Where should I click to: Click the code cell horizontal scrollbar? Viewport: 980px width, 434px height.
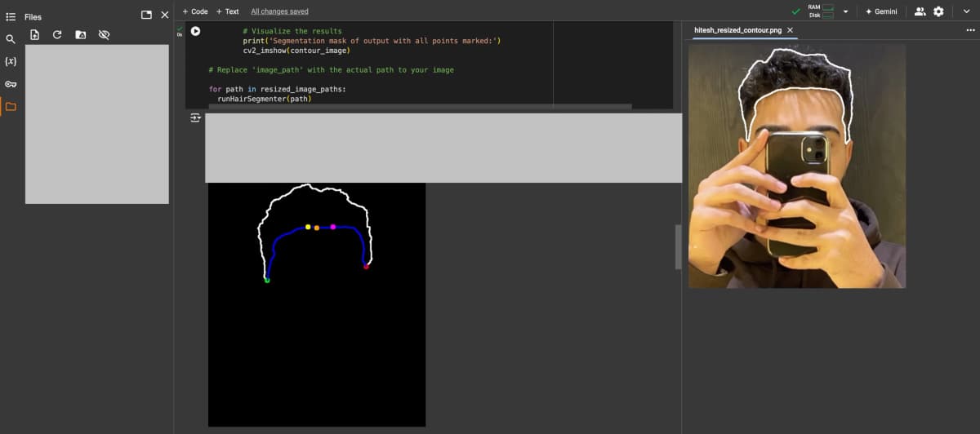(x=420, y=106)
